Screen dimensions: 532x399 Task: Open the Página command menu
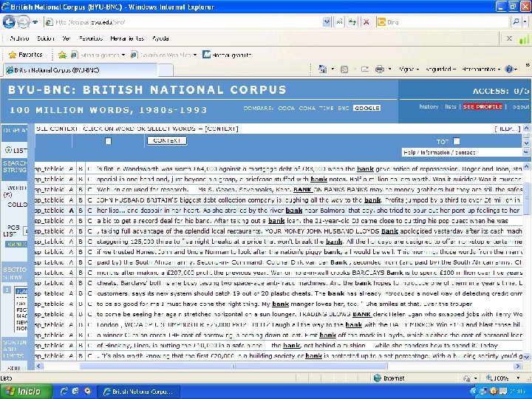point(409,69)
